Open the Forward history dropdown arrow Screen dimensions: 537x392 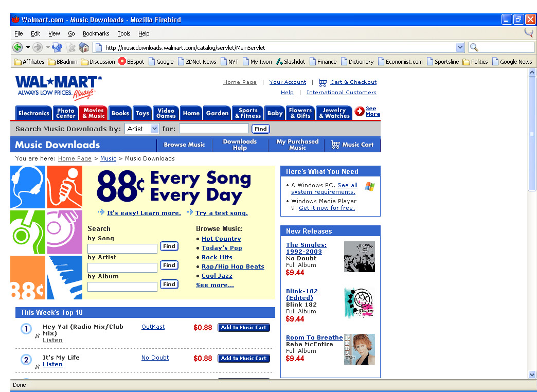[48, 47]
